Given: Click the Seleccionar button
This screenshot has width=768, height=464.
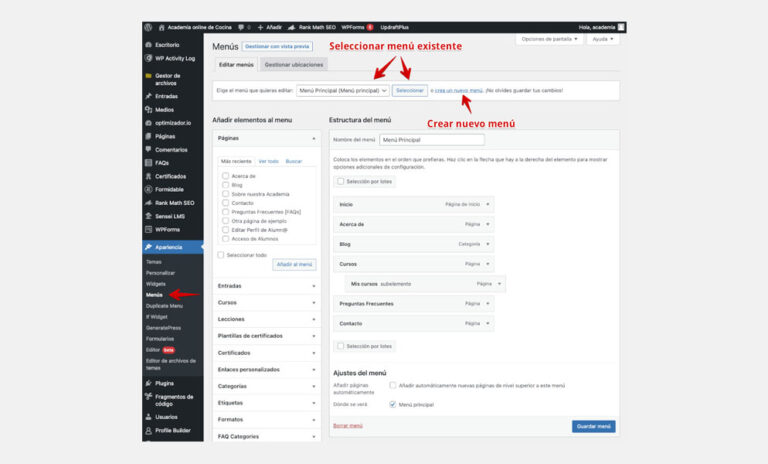Looking at the screenshot, I should [409, 91].
